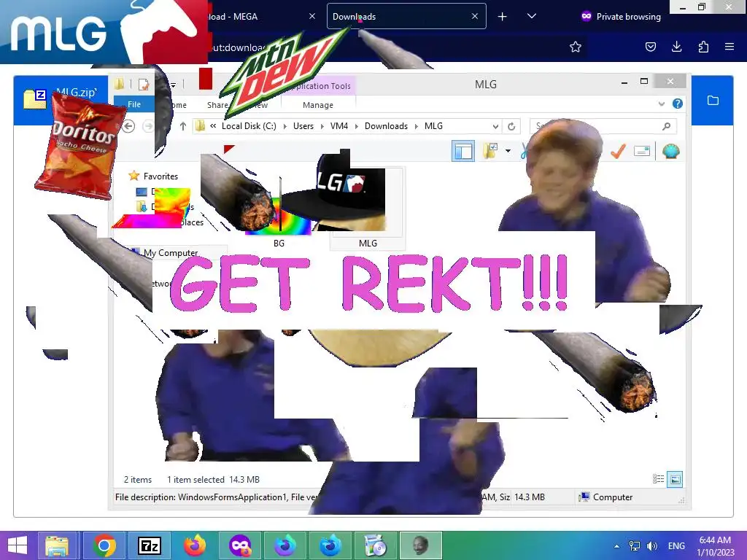
Task: Expand the Explorer ribbon chevron
Action: pyautogui.click(x=661, y=104)
